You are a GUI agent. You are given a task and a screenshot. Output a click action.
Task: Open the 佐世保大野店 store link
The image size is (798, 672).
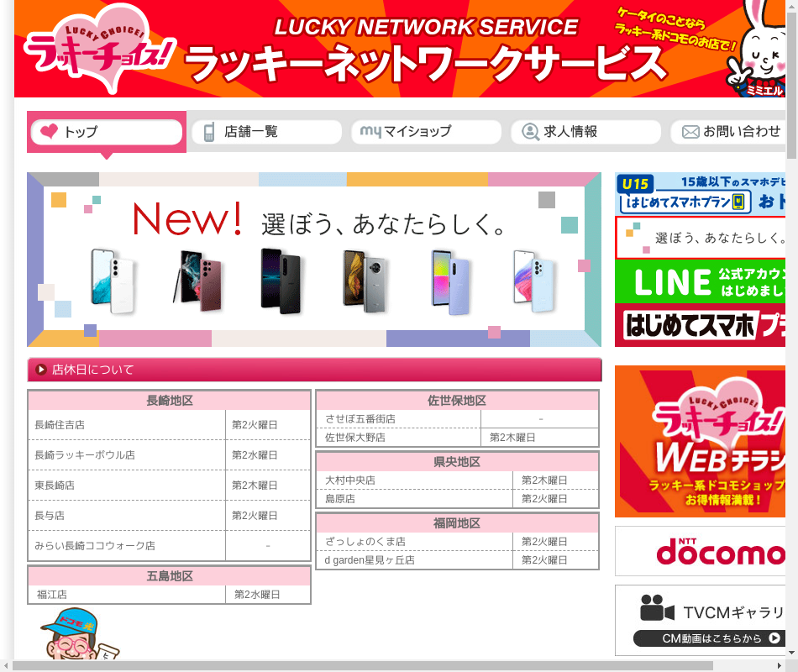355,438
